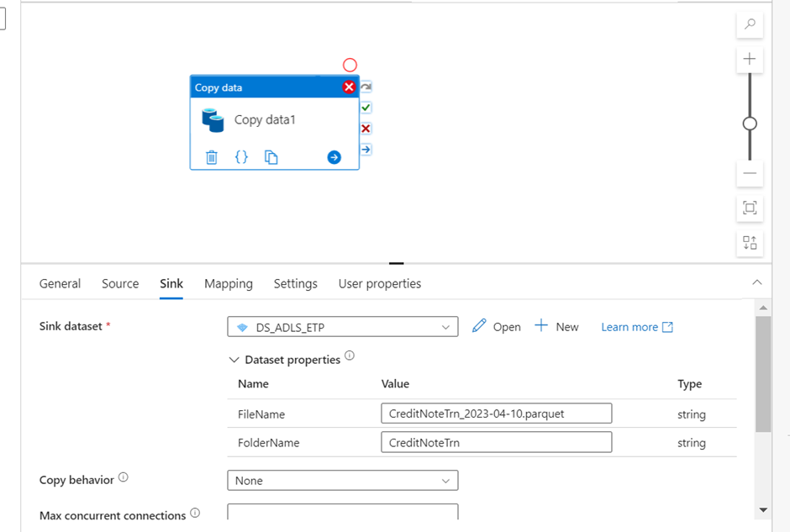Show info for Max concurrent connections
Viewport: 790px width, 532px height.
pyautogui.click(x=195, y=513)
